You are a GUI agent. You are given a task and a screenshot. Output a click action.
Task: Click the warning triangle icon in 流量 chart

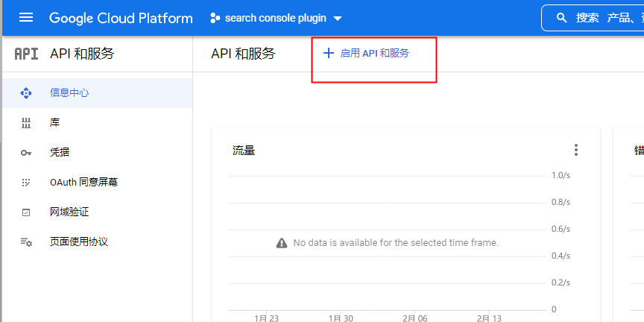pos(282,243)
